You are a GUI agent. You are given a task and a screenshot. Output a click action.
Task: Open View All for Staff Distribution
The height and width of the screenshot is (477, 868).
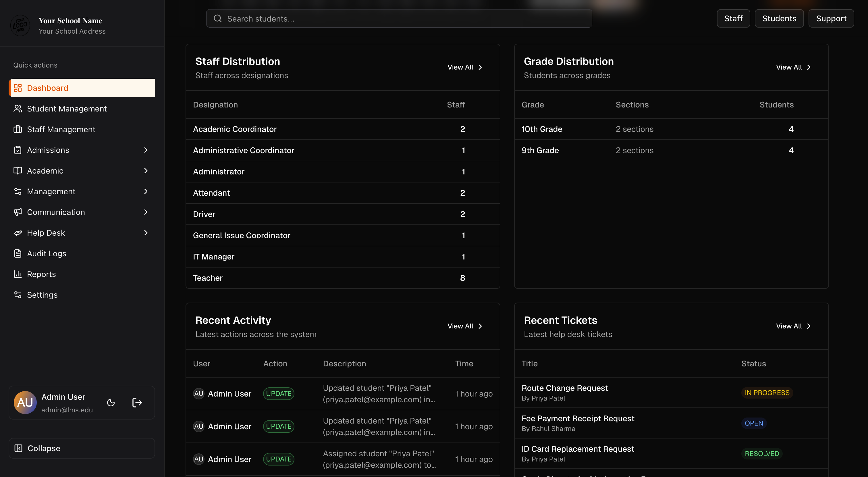pos(464,67)
